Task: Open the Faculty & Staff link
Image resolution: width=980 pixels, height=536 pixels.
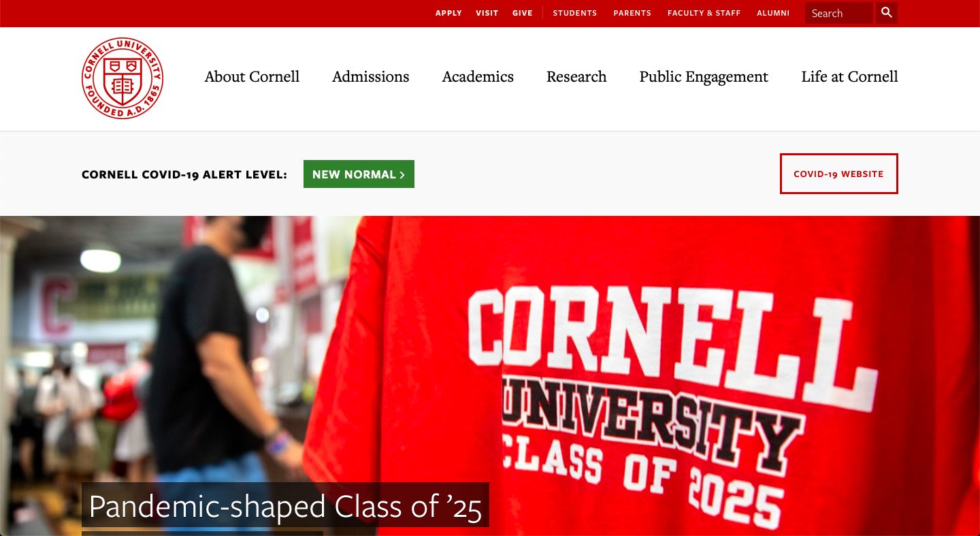Action: [704, 13]
